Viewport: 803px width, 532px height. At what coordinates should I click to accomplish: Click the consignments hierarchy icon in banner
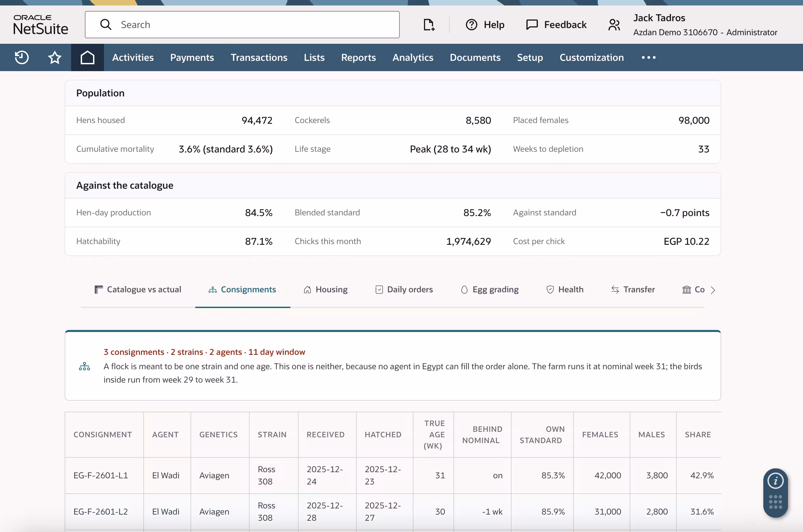[x=84, y=367]
